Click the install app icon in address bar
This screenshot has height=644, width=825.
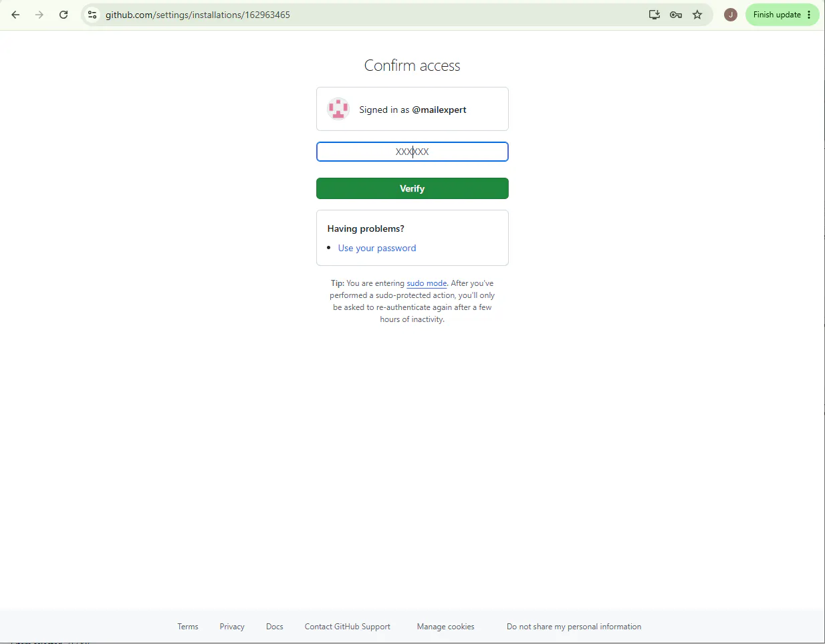click(x=655, y=15)
